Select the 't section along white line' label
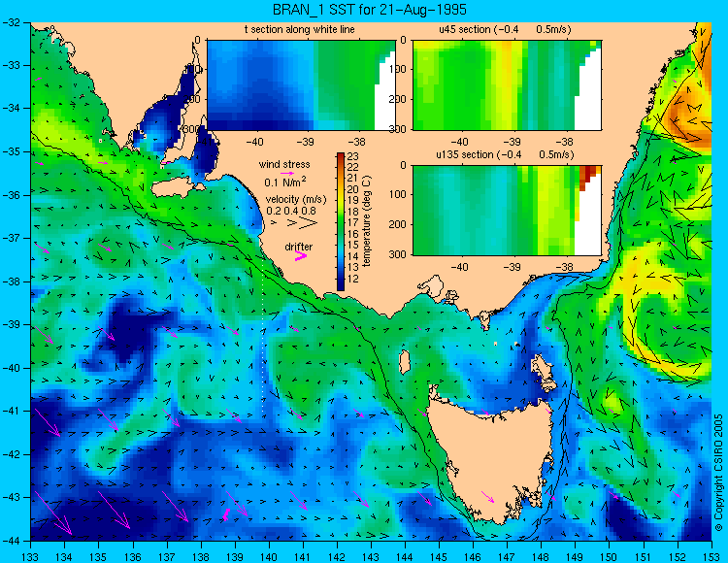 (300, 29)
